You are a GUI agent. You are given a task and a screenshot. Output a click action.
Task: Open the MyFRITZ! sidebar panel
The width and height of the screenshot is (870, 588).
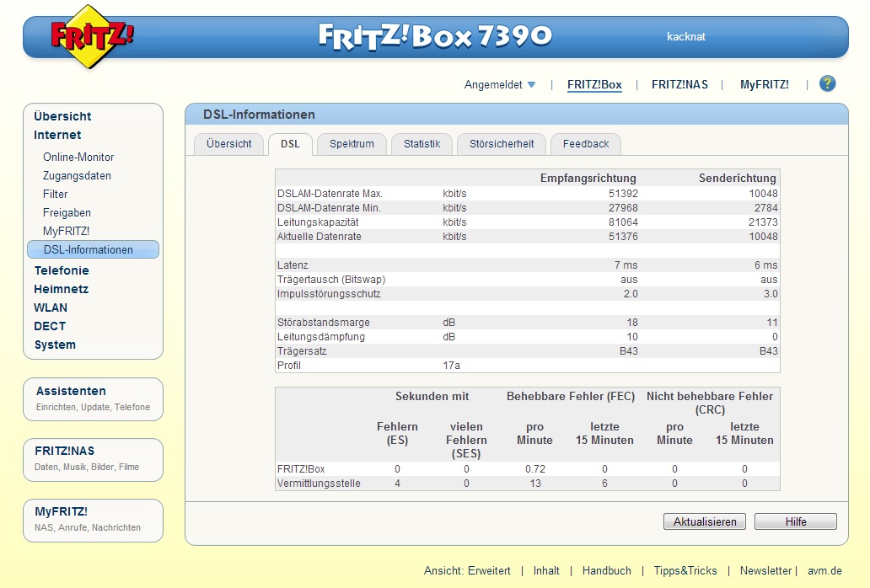click(x=93, y=521)
